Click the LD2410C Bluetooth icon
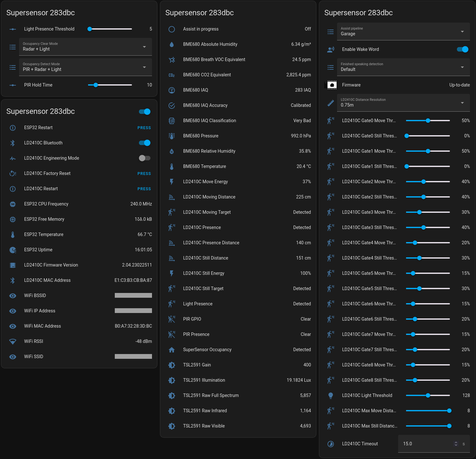Screen dimensions: 476x459 coord(13,143)
